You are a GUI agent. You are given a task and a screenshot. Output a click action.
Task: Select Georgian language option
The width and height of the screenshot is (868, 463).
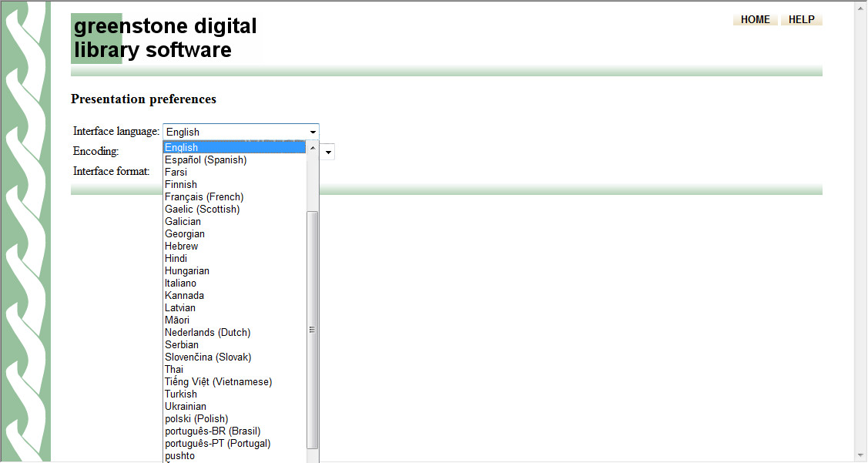coord(235,233)
